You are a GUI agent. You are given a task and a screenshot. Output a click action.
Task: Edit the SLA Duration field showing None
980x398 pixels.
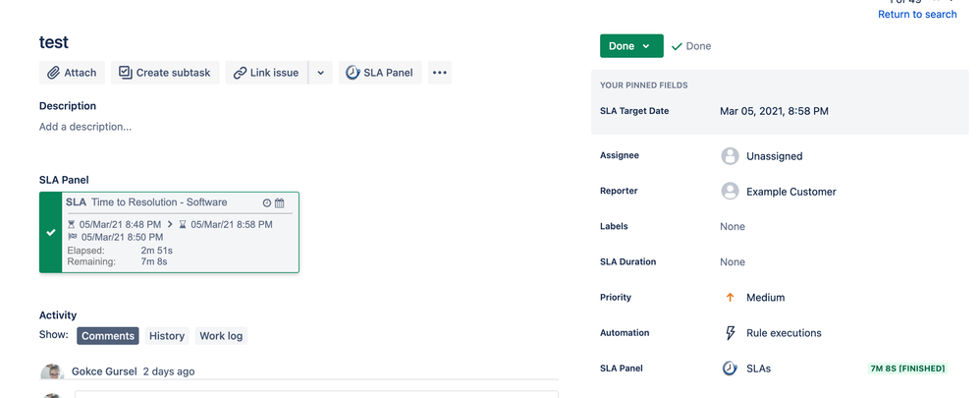[x=733, y=261]
